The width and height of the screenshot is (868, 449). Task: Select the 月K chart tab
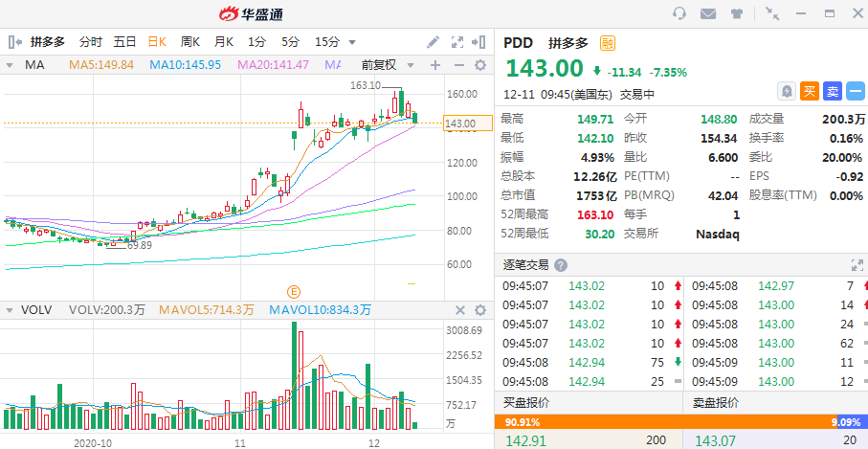[x=224, y=42]
